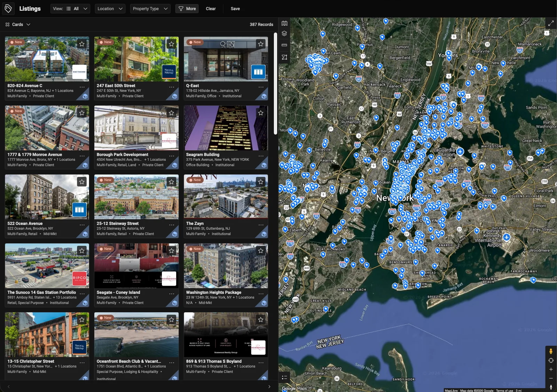Reset map compass orientation
557x392 pixels.
click(x=551, y=387)
